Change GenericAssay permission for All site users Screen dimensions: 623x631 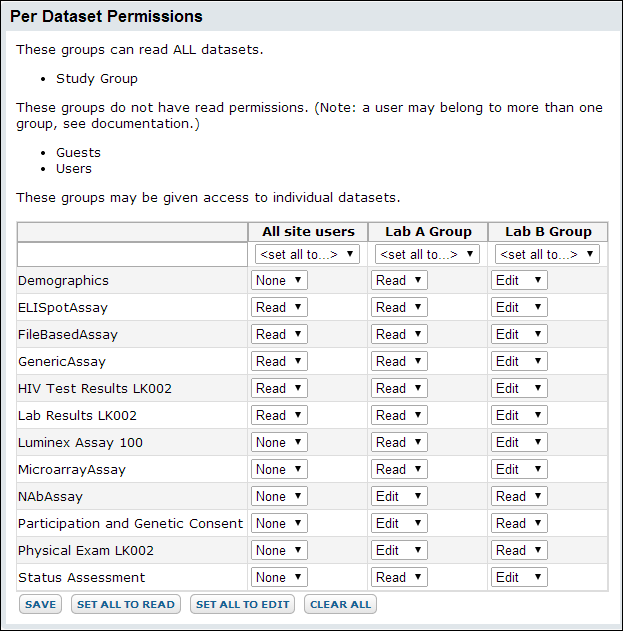coord(279,361)
